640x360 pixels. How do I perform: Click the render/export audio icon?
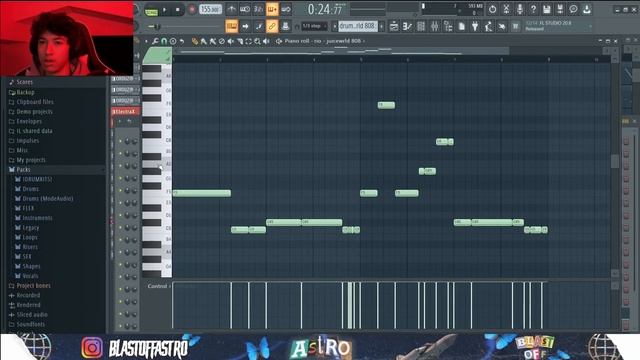tap(560, 9)
